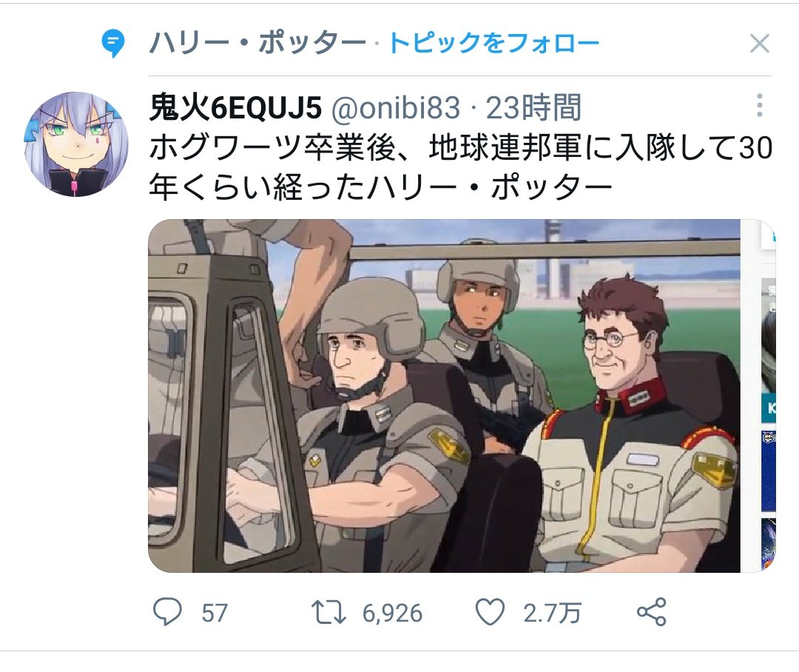Click the reply count 57
The height and width of the screenshot is (672, 799).
point(214,613)
